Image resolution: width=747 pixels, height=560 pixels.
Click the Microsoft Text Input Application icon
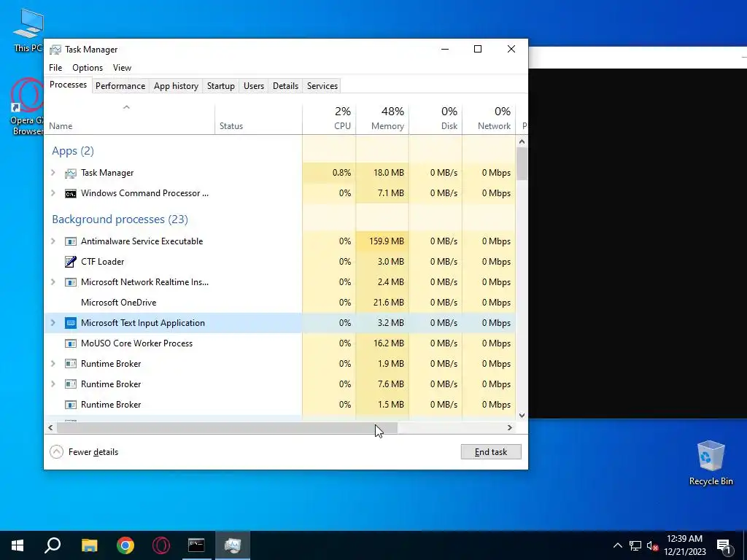(71, 323)
